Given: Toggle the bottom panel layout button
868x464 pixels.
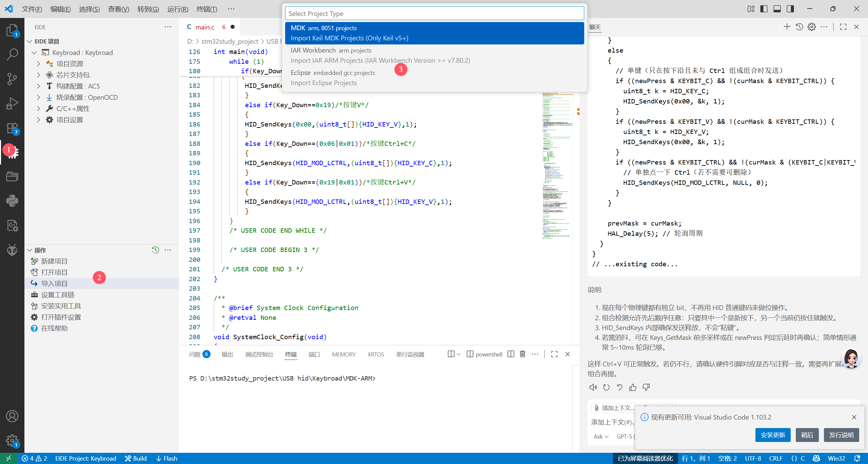Looking at the screenshot, I should click(777, 9).
